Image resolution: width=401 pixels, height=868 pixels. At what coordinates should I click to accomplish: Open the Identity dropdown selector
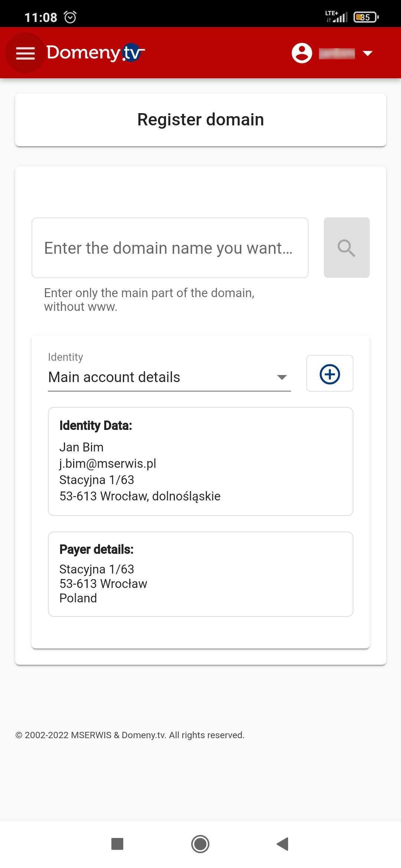click(169, 372)
